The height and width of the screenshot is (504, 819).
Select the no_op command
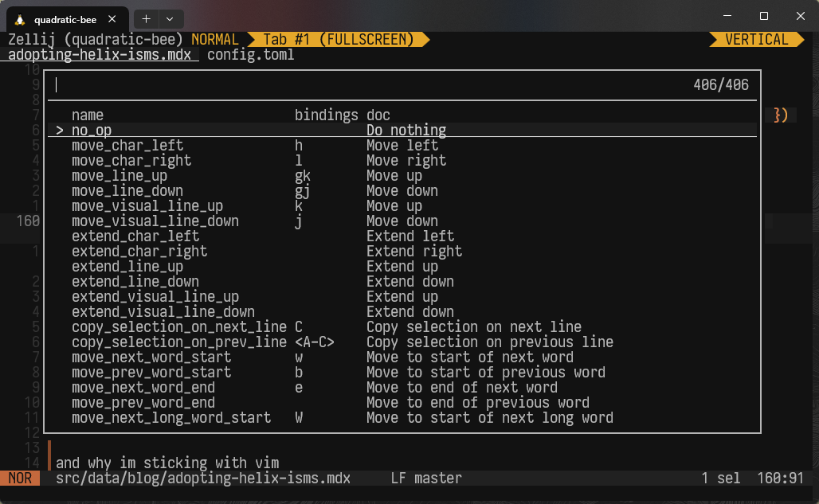402,130
